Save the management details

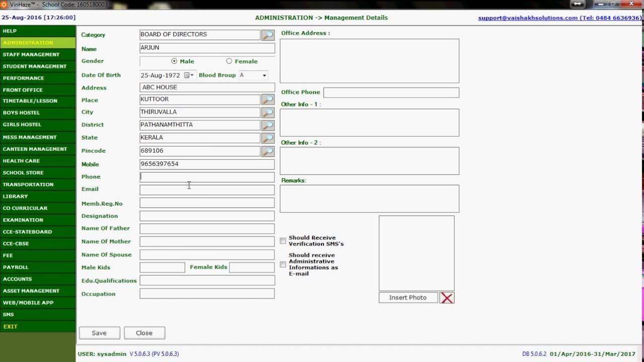click(x=99, y=333)
